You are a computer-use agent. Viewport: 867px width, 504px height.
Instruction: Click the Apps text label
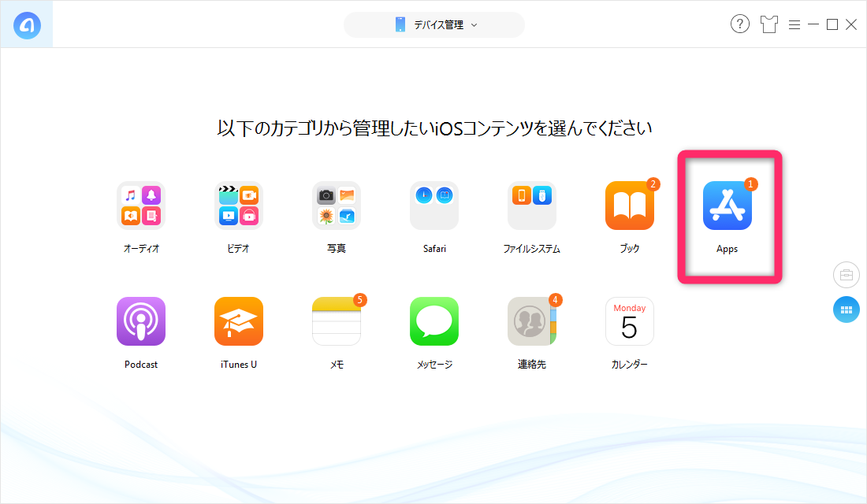coord(727,249)
